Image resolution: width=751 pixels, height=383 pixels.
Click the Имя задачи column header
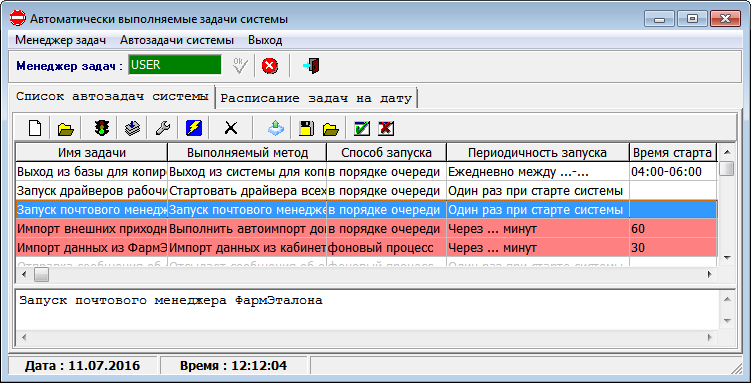[92, 153]
